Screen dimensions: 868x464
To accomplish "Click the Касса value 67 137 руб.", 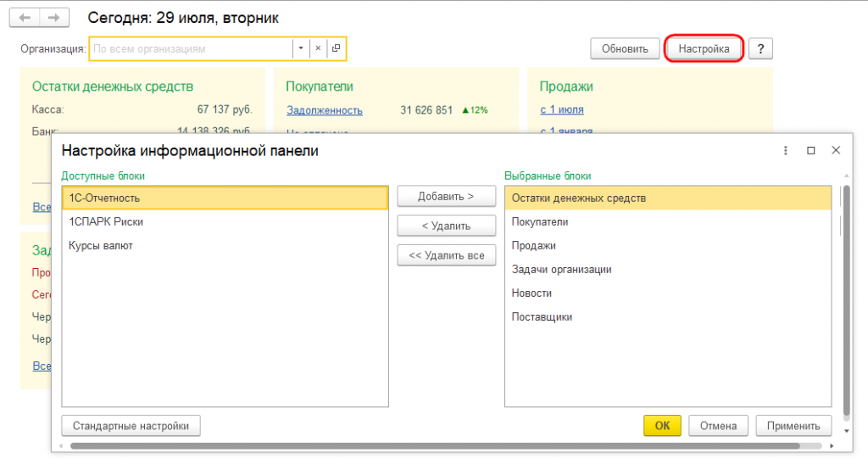I will 225,109.
